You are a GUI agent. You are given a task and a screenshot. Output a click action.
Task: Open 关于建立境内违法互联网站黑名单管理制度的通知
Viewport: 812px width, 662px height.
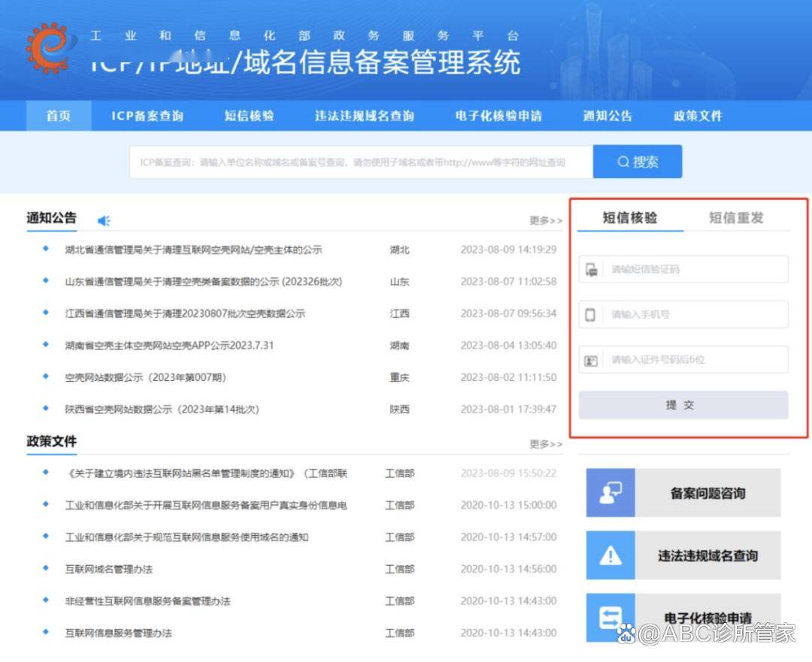click(x=206, y=473)
